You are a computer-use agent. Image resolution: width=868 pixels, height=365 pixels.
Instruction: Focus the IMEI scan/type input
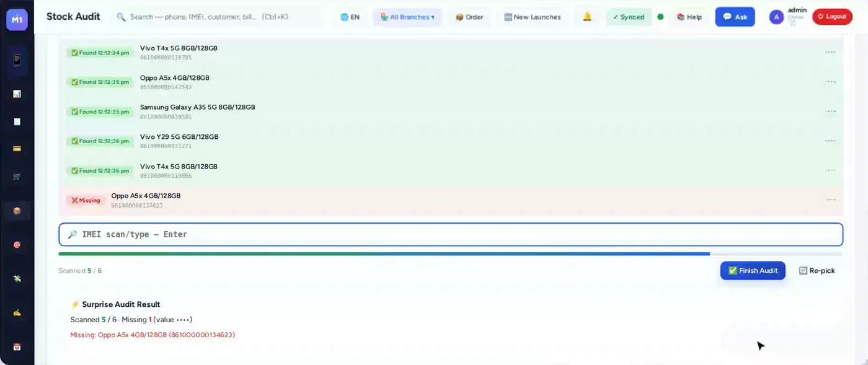(451, 234)
